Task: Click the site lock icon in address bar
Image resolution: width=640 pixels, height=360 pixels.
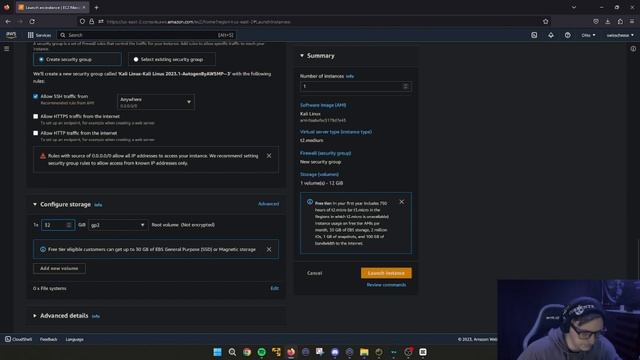Action: [91, 21]
